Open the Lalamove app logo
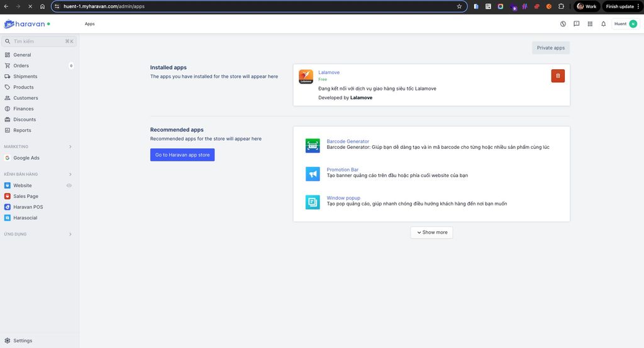 pyautogui.click(x=306, y=77)
